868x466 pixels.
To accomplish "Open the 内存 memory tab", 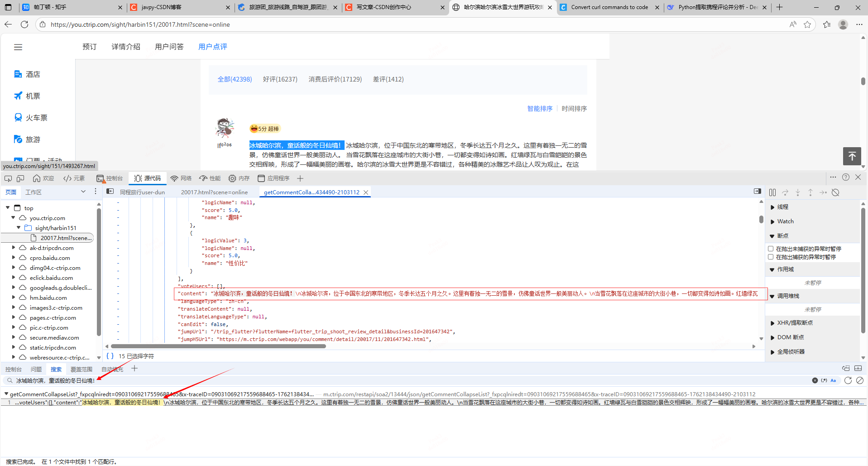I will (239, 178).
